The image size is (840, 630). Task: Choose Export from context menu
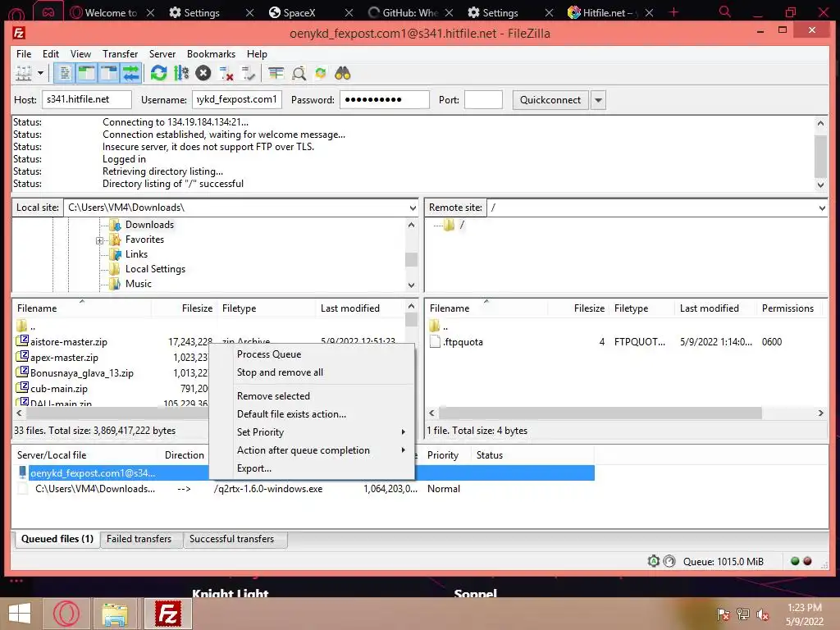312,468
